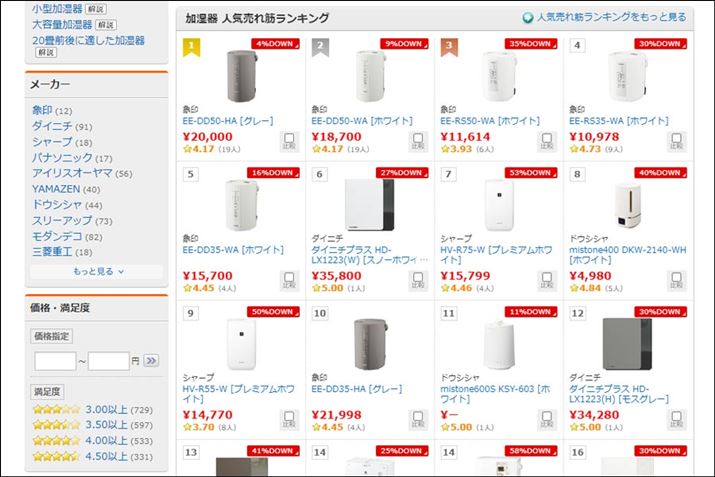
Task: Toggle the compare checkbox for mistone400 DKW-2140-WH
Action: (675, 279)
